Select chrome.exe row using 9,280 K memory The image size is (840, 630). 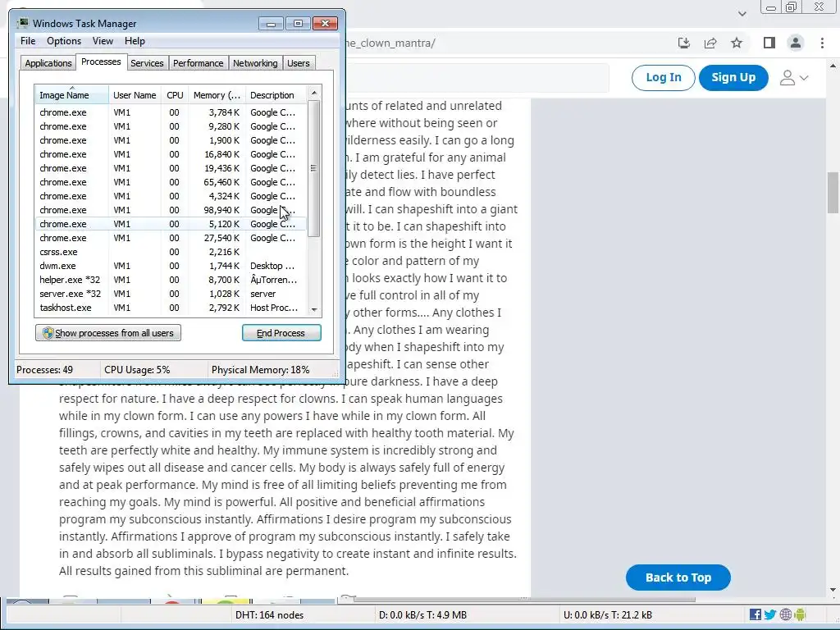pyautogui.click(x=171, y=126)
